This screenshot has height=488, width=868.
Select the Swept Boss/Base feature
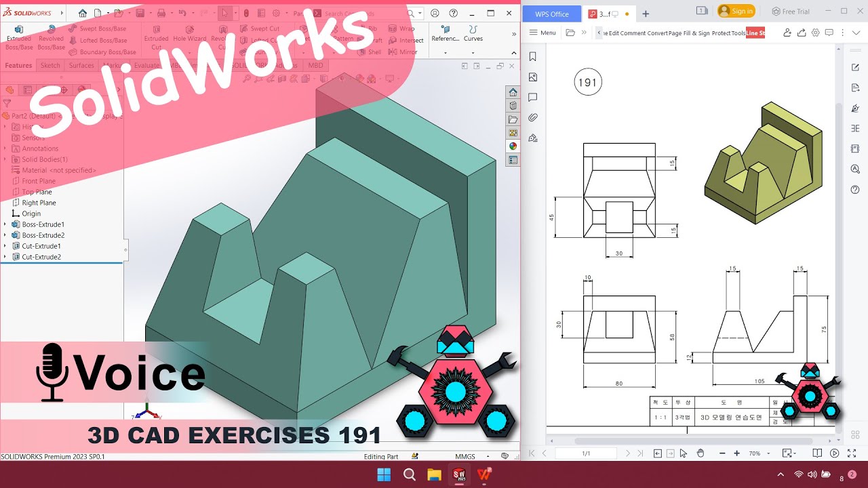(x=98, y=29)
